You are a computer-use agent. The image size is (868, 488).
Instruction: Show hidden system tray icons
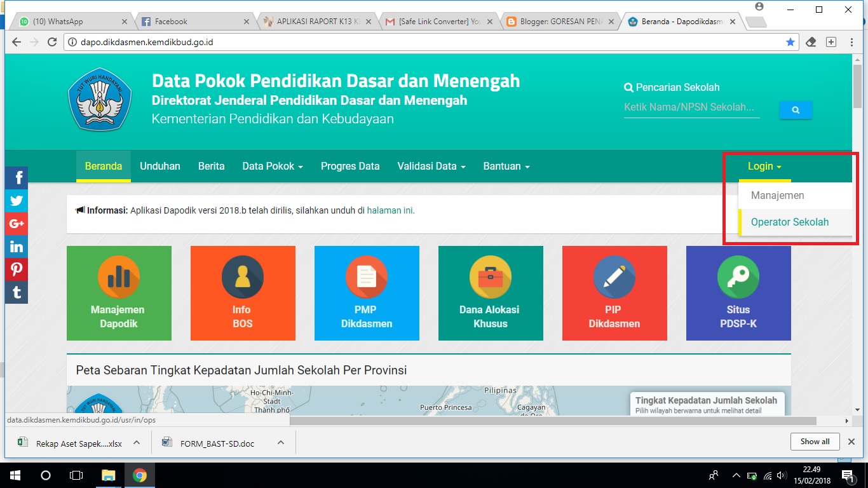coord(736,475)
